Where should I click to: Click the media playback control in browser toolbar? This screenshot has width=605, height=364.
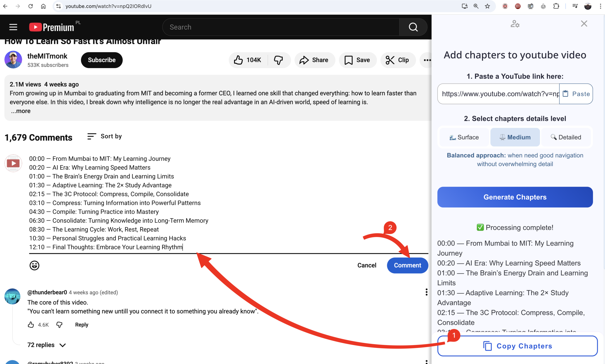[x=575, y=6]
